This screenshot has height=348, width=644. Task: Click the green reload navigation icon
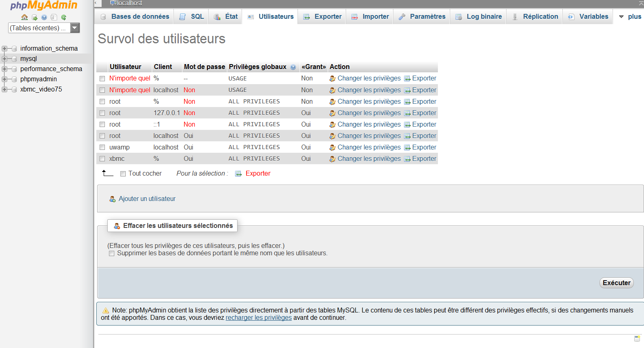64,17
